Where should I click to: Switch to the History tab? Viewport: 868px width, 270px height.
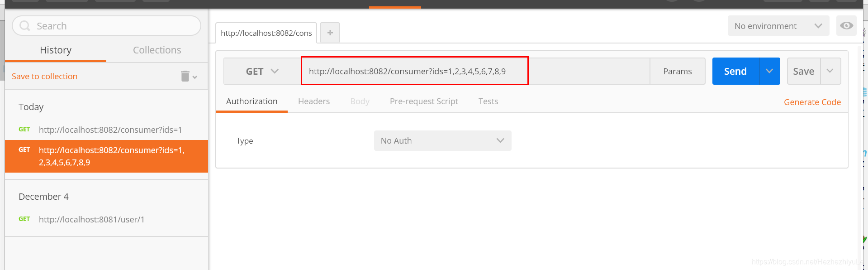click(x=56, y=50)
